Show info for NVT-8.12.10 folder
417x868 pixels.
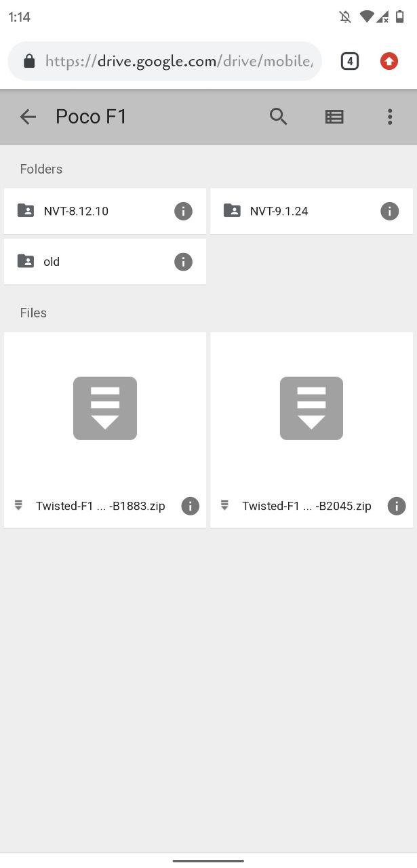[183, 211]
